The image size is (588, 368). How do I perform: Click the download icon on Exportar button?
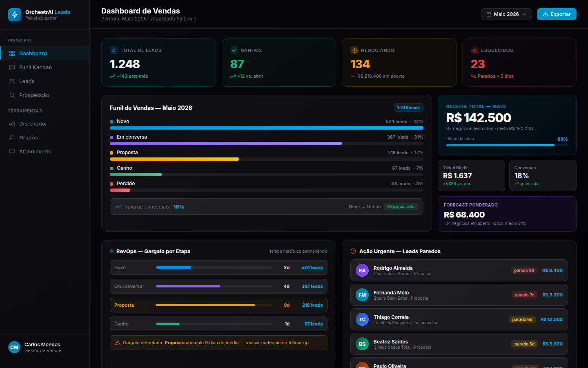[x=545, y=14]
